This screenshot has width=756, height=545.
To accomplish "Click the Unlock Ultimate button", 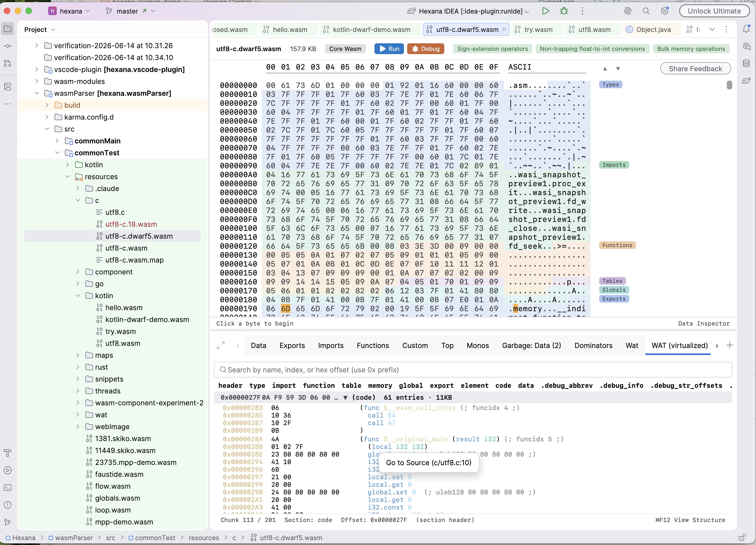I will (714, 11).
